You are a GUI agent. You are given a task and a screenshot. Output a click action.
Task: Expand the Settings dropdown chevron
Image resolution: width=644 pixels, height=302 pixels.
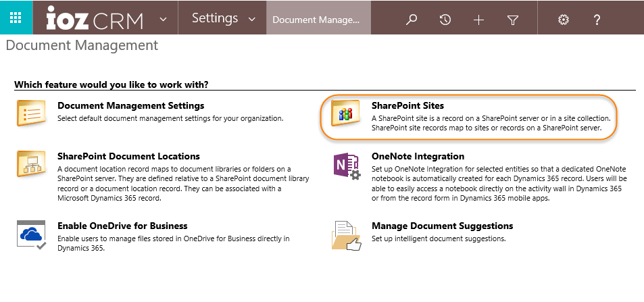click(x=252, y=20)
